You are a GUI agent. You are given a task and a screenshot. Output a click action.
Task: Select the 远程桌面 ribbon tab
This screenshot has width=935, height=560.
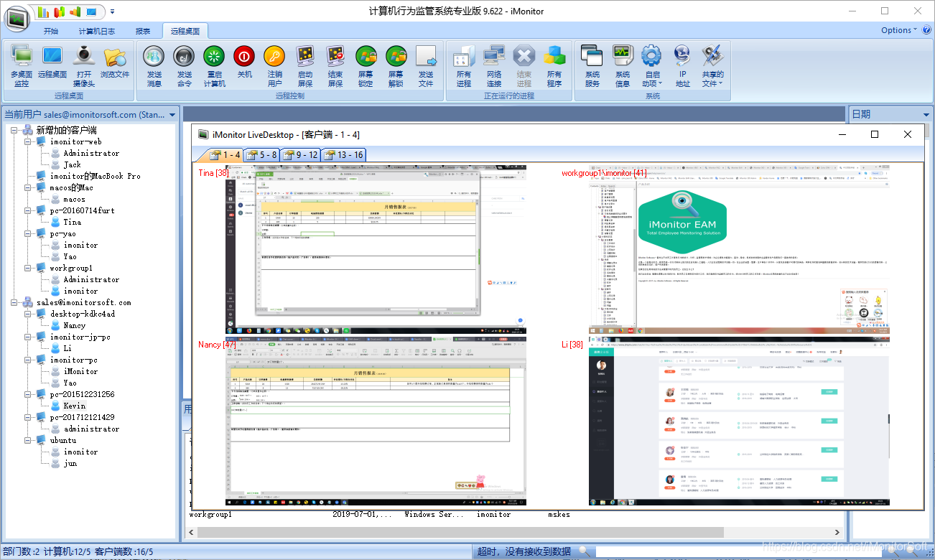click(186, 31)
